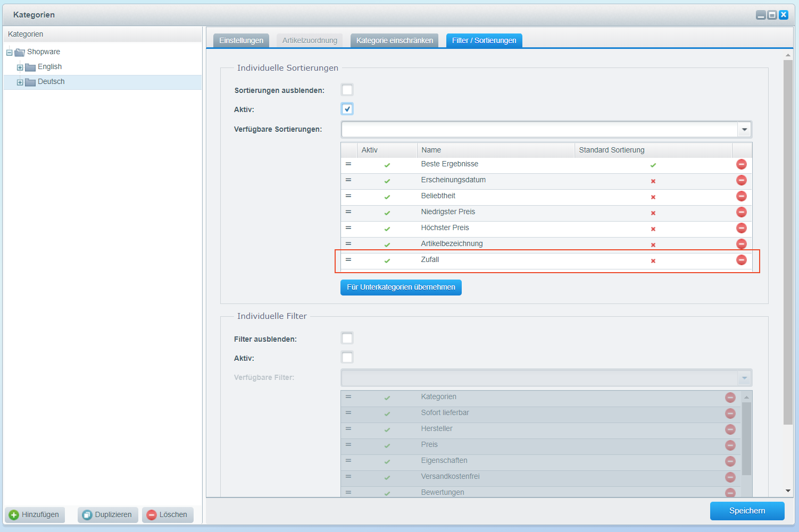
Task: Open Artikelzuordnung tab
Action: [310, 40]
